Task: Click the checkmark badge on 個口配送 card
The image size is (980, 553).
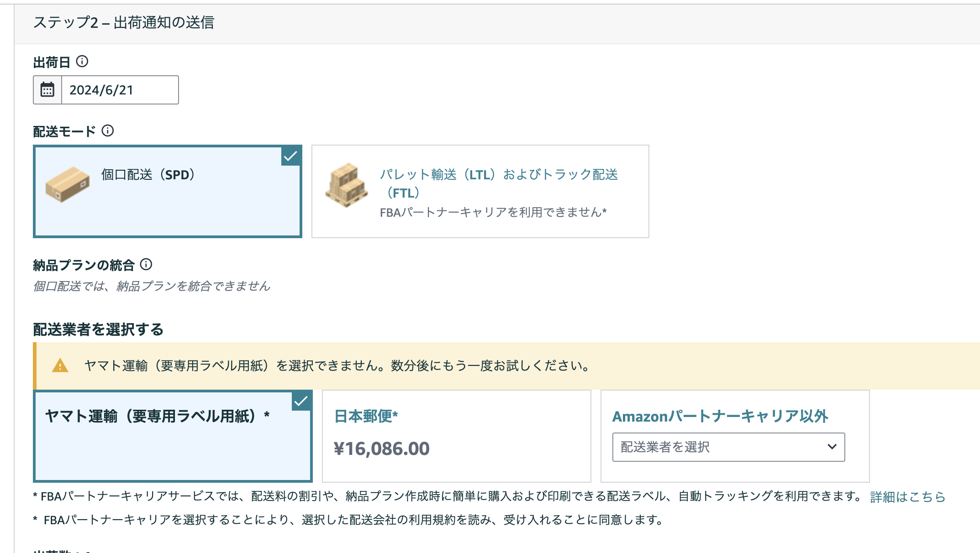Action: coord(291,156)
